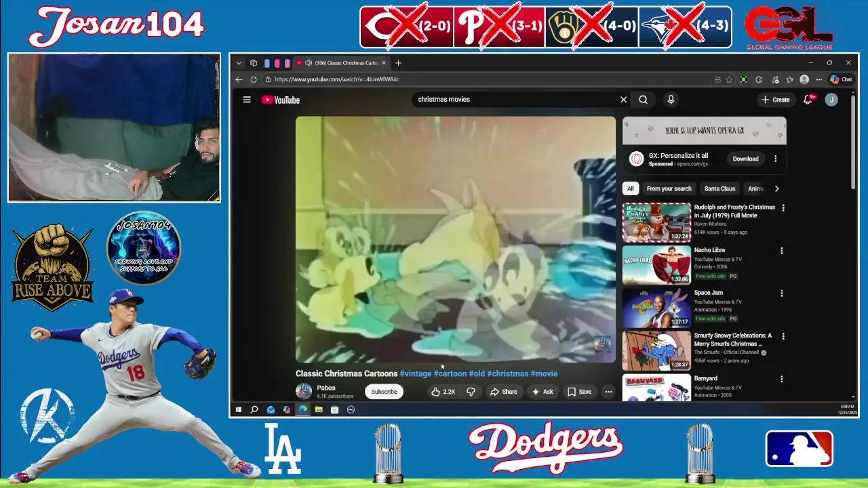Click the Classic Christmas Cartoons video title
Image resolution: width=868 pixels, height=488 pixels.
(x=347, y=373)
